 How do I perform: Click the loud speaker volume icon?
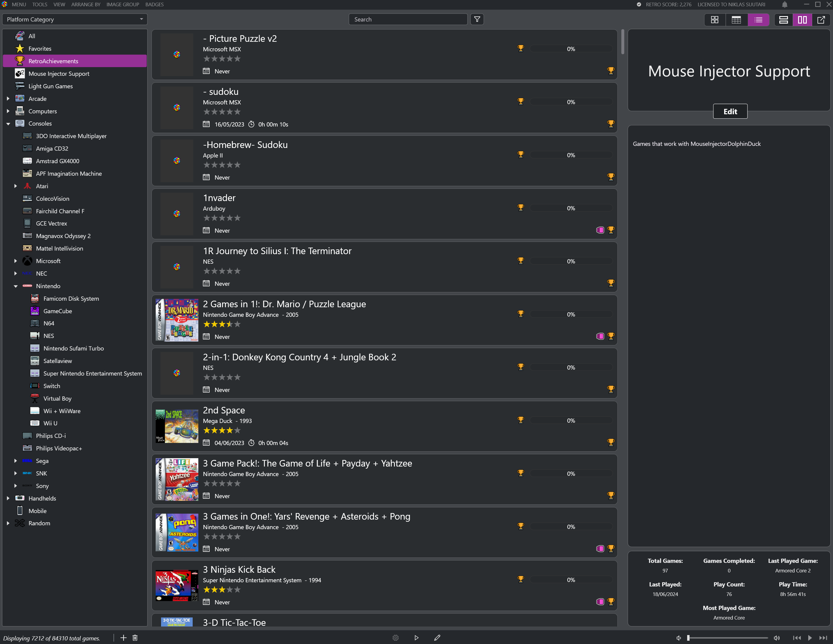tap(777, 638)
